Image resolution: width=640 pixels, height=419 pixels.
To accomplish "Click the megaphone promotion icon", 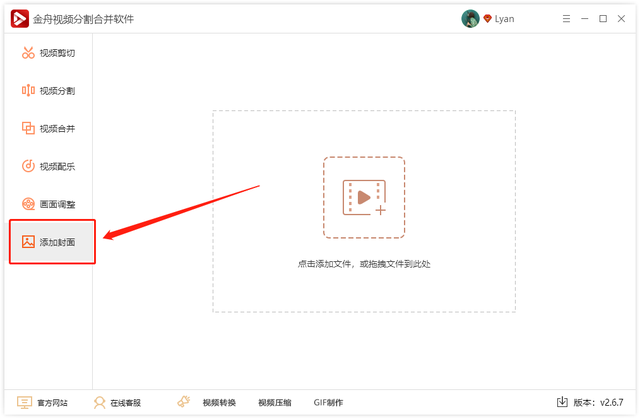I will click(184, 402).
